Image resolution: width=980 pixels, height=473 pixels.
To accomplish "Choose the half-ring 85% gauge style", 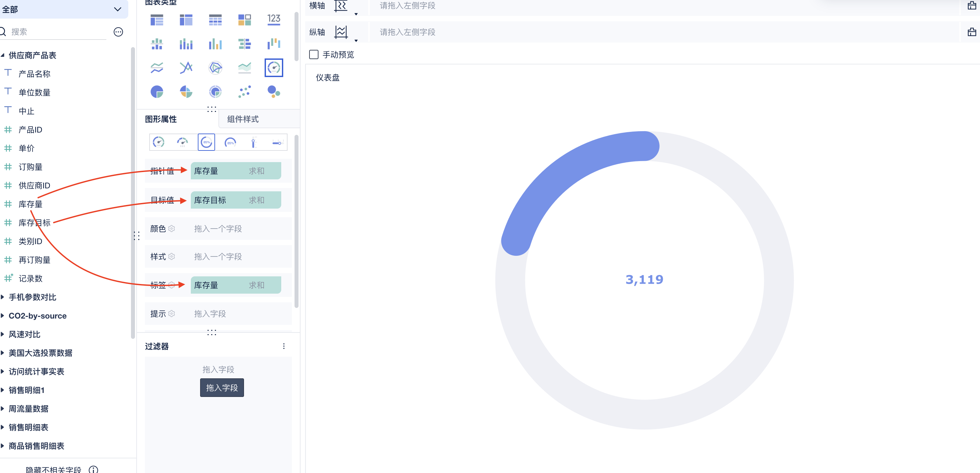I will tap(230, 142).
